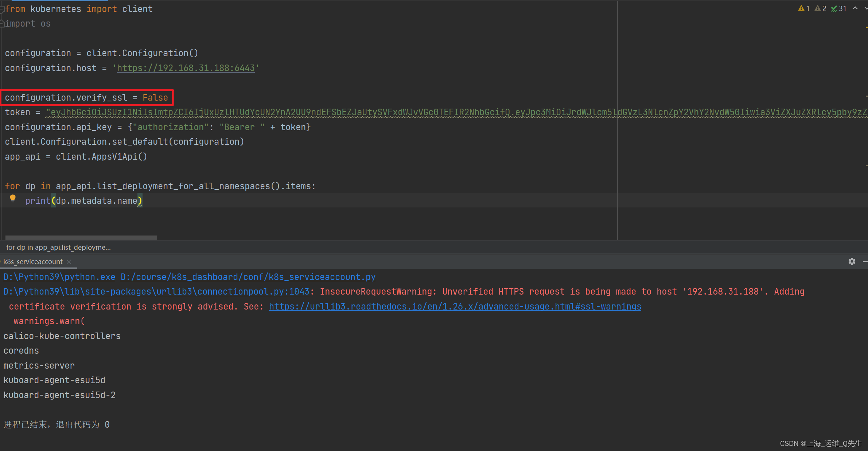Click the breadcrumb 'for dp in app_api.list_deployme...'
This screenshot has width=868, height=451.
[x=58, y=247]
